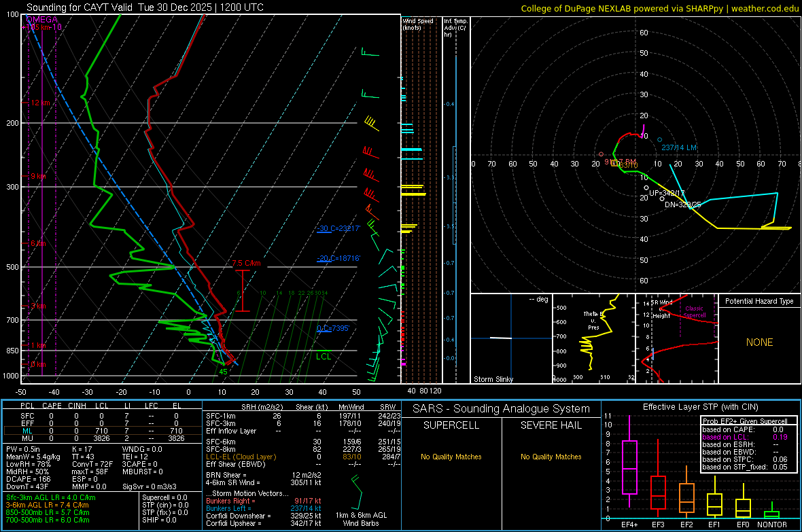Click the 'SHIP = 0.0' value
802x532 pixels.
pos(159,520)
